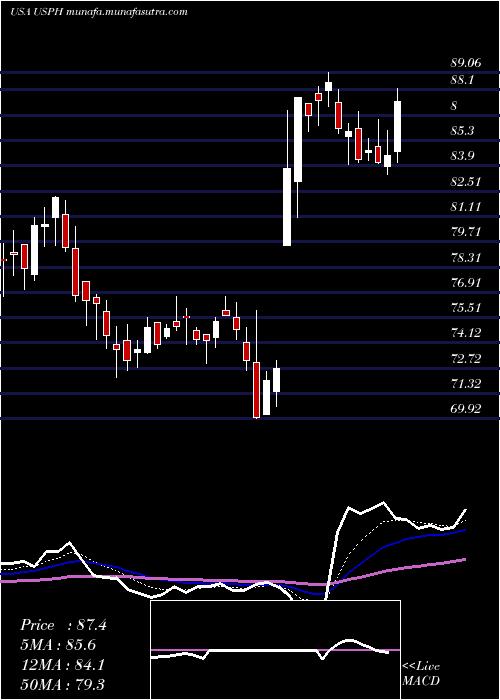Click the 72.72 price axis label

pos(466,358)
